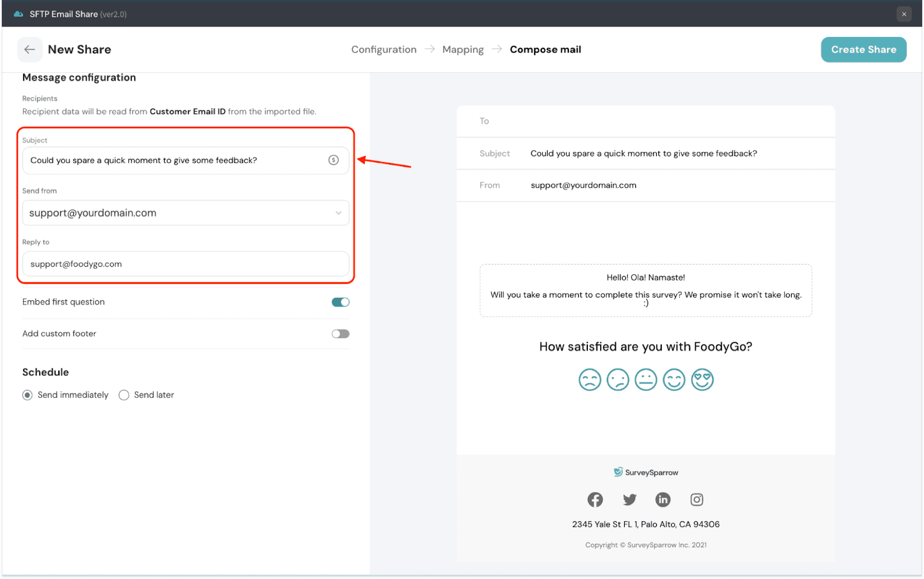Disable the Embed first question toggle
924x579 pixels.
click(x=340, y=302)
